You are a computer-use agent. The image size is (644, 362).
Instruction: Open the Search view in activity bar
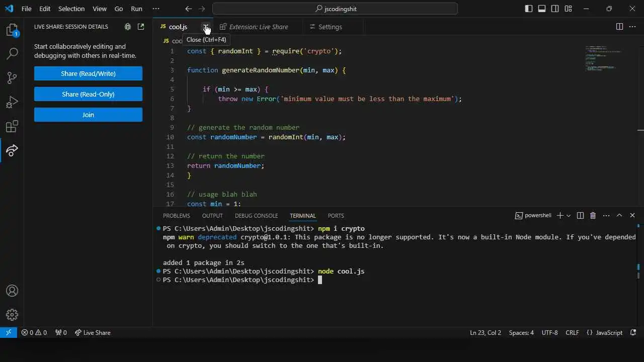tap(12, 53)
